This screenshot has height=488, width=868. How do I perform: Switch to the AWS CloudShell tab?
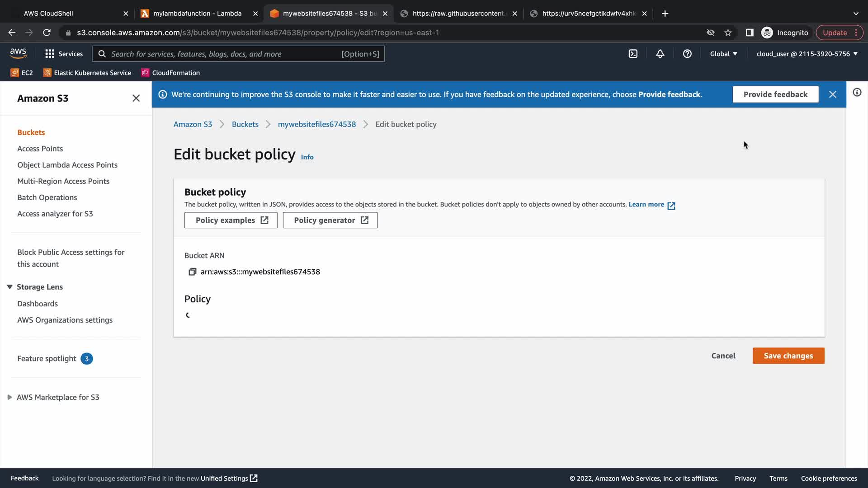pos(48,14)
